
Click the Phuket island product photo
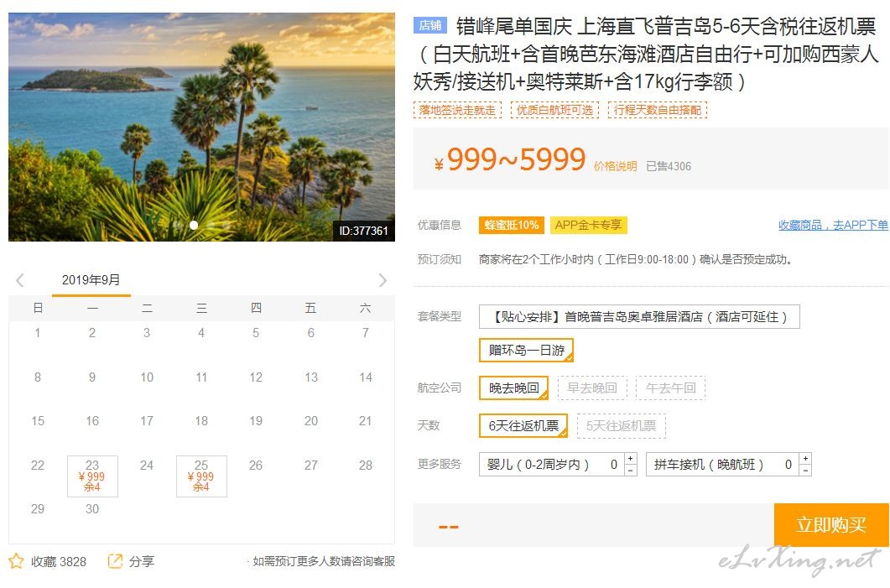pyautogui.click(x=201, y=127)
